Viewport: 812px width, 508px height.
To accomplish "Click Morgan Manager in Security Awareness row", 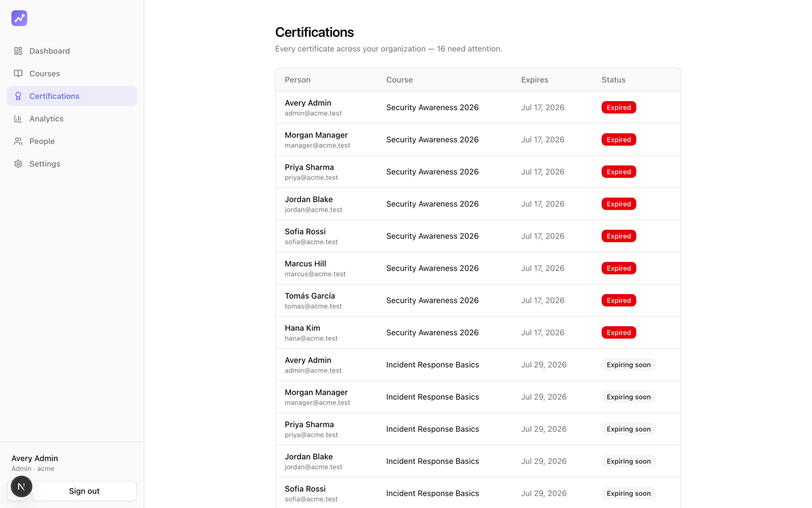I will (316, 135).
